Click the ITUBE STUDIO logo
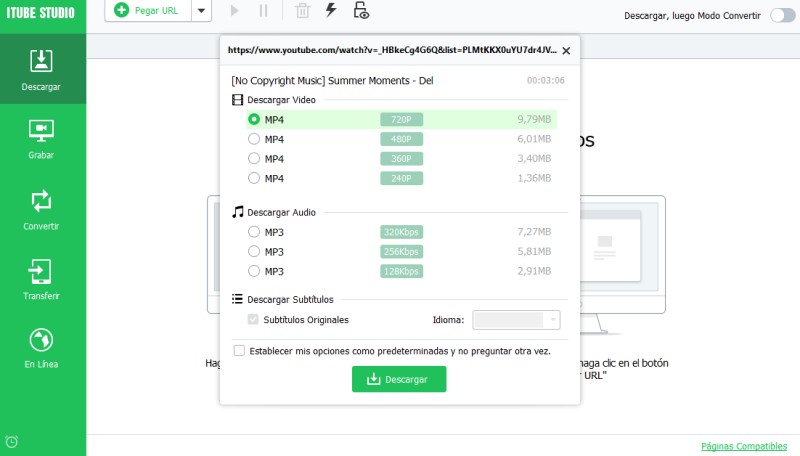This screenshot has height=456, width=800. click(40, 13)
